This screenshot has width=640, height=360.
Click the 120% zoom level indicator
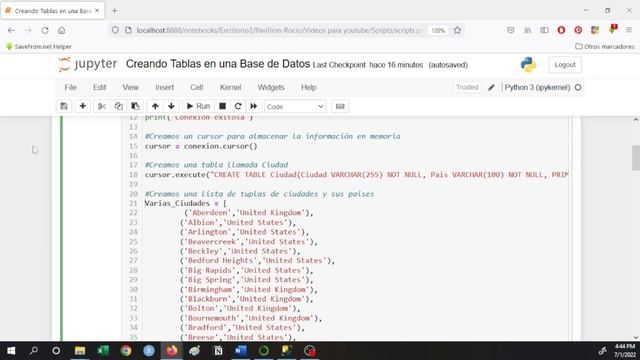point(438,30)
